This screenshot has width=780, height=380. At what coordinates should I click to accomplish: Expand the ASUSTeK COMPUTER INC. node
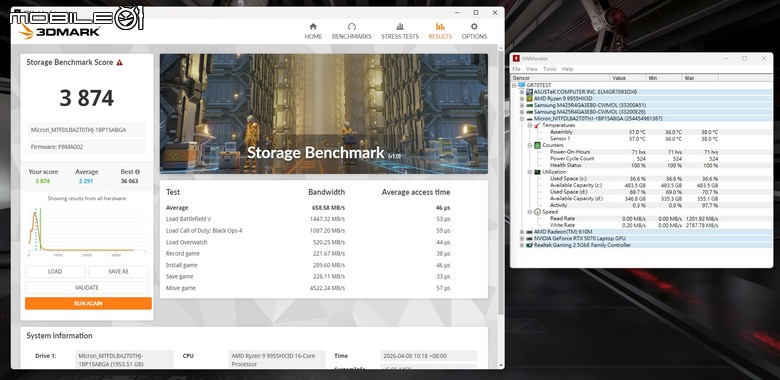(522, 92)
